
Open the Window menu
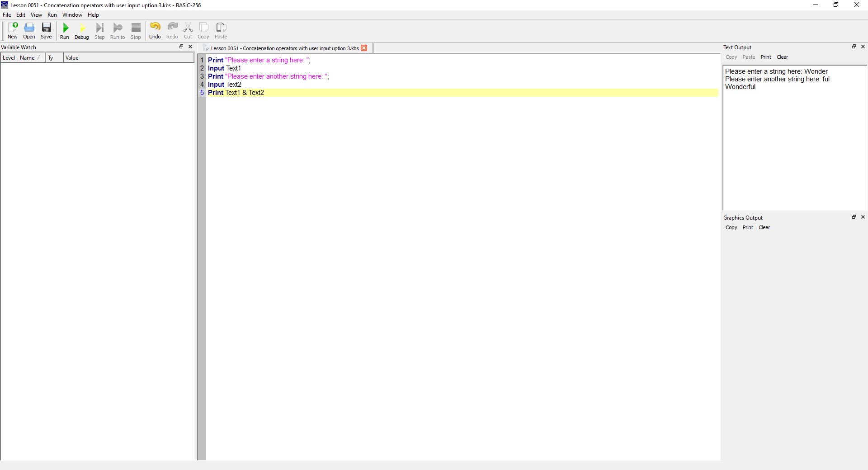(x=72, y=15)
